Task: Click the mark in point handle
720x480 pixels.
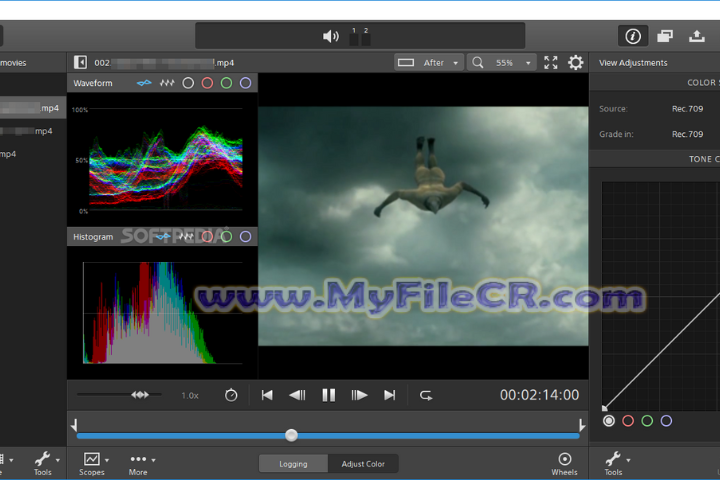Action: pyautogui.click(x=74, y=425)
